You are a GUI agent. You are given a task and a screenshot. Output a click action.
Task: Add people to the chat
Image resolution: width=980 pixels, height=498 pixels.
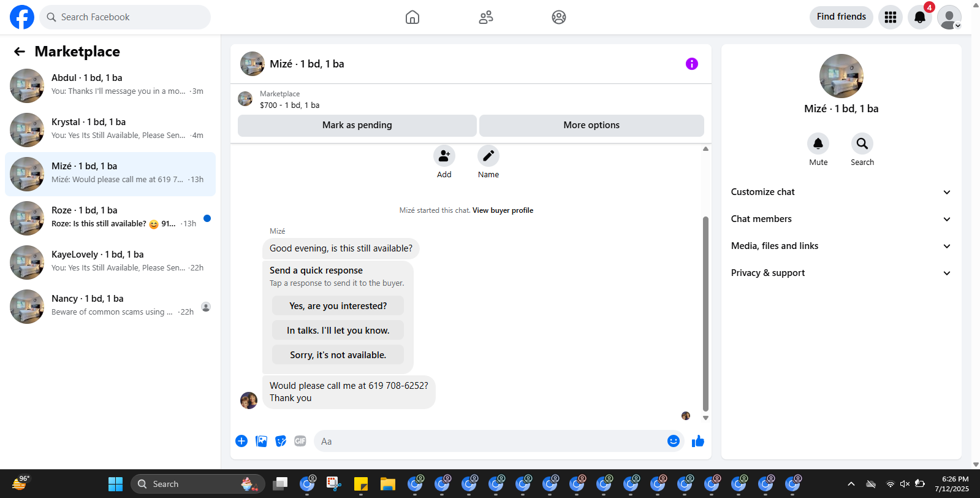click(444, 156)
